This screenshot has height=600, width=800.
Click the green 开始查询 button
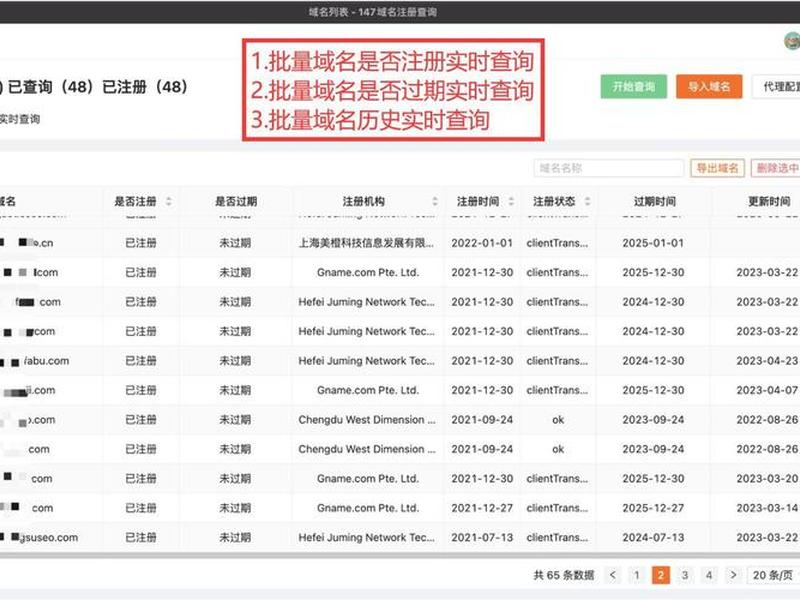click(x=633, y=87)
